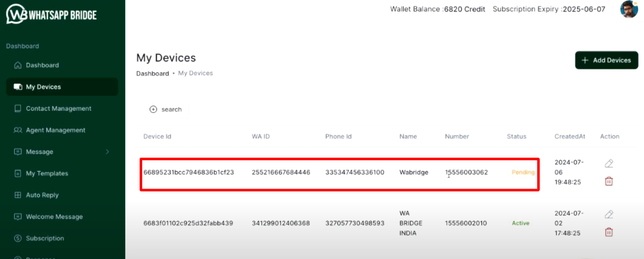The height and width of the screenshot is (259, 644).
Task: Click the Auto Reply grid icon
Action: [17, 195]
